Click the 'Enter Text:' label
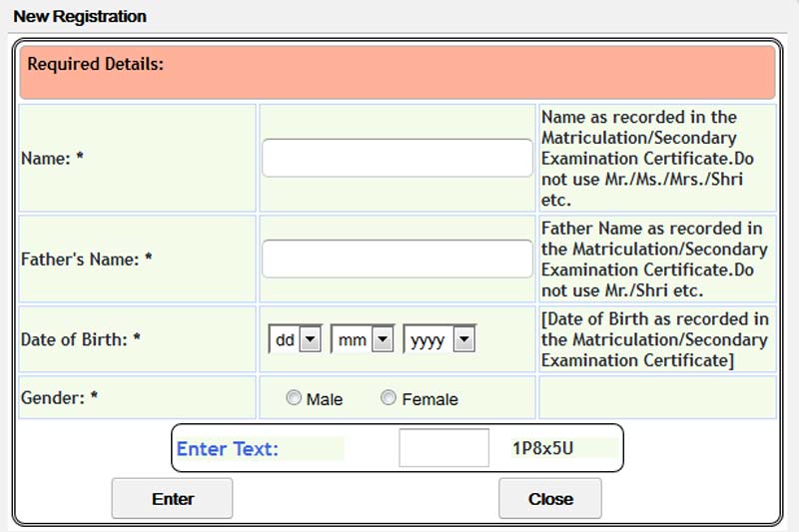Screen dimensions: 799x532 point(228,449)
